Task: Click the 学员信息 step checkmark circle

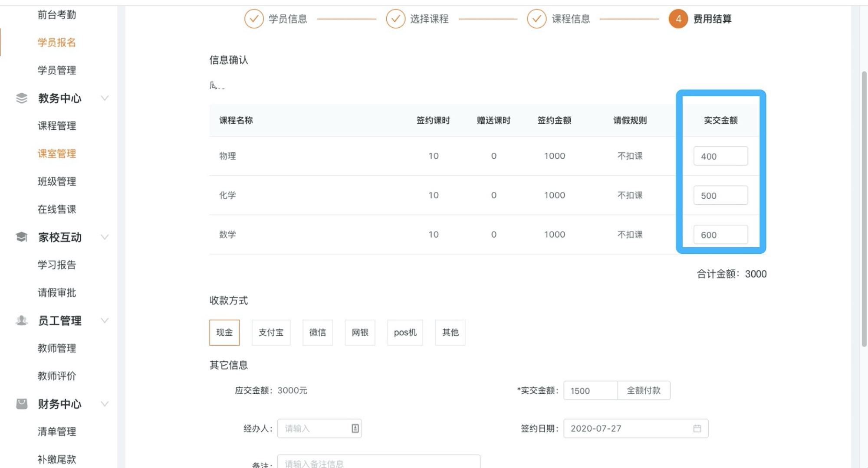Action: click(x=254, y=19)
